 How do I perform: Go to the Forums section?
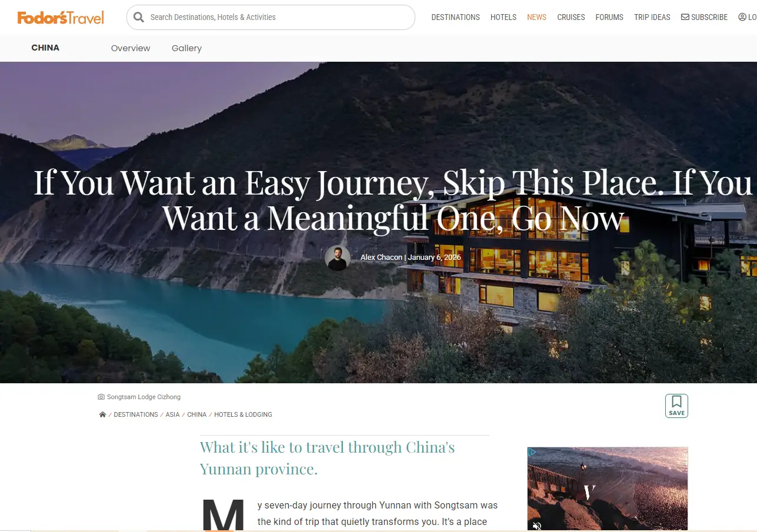(x=609, y=17)
